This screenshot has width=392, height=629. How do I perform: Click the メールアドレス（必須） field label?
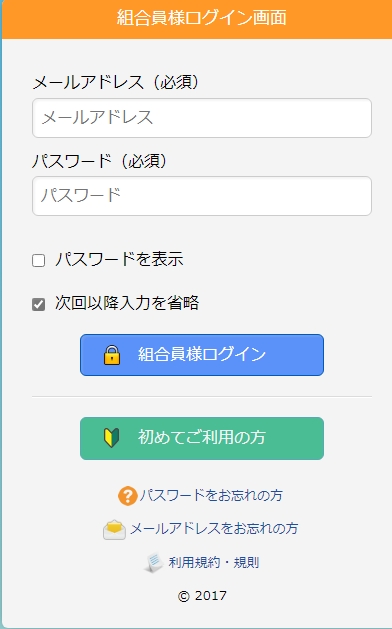[x=116, y=83]
